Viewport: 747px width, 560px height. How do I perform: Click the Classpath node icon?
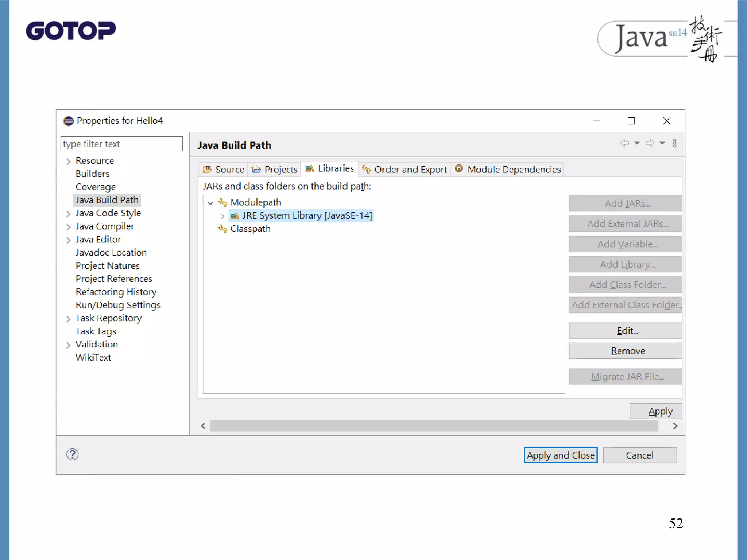tap(222, 229)
